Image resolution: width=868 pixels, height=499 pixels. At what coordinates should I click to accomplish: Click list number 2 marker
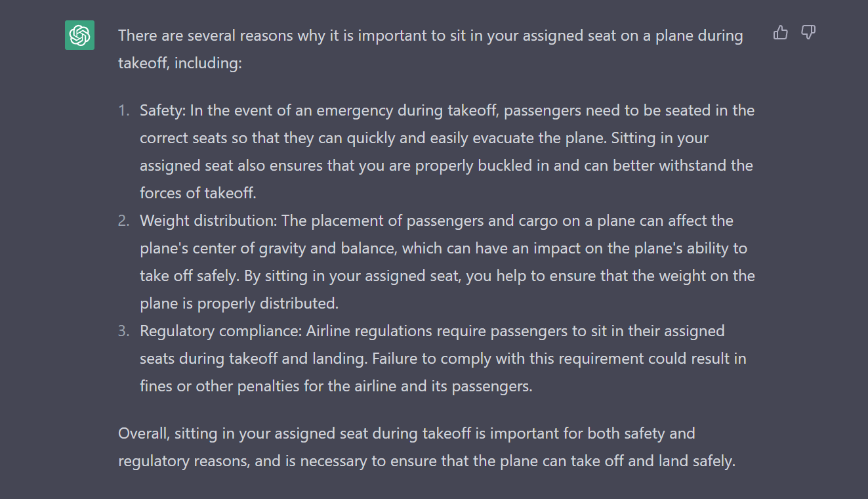click(124, 221)
